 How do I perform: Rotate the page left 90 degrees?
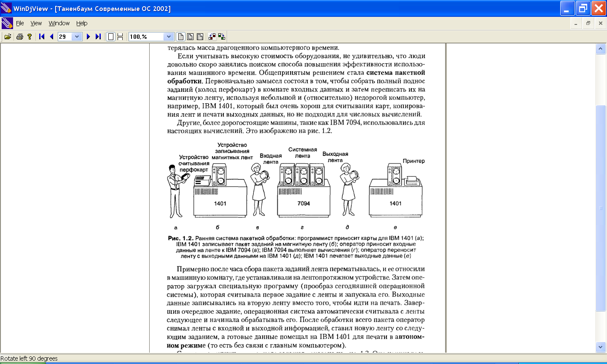212,37
